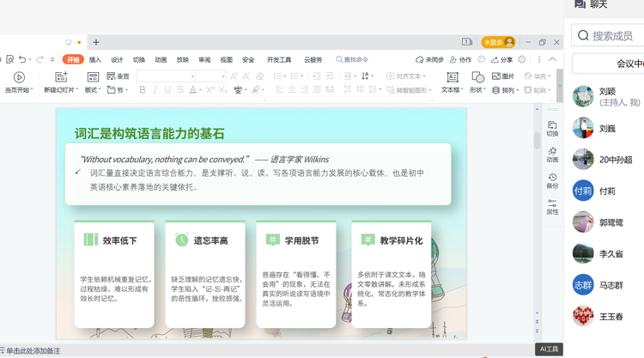
Task: Click Convert to Smart Graphic (转智能图形)
Action: (x=409, y=90)
